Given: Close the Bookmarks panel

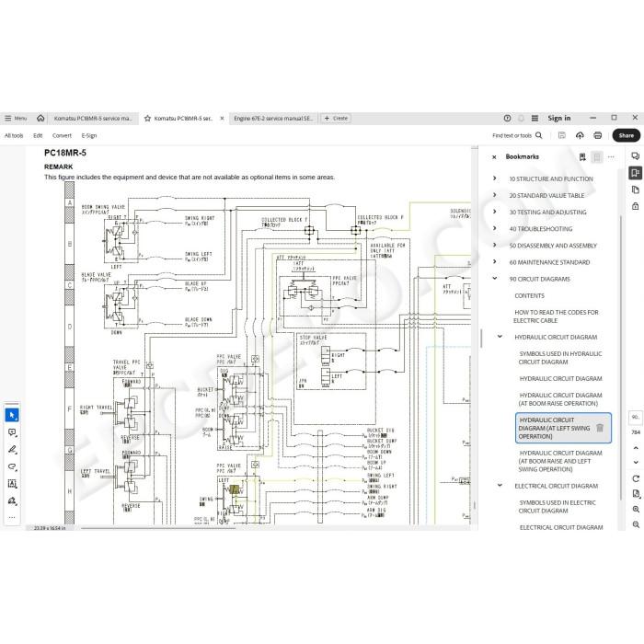Looking at the screenshot, I should point(494,157).
